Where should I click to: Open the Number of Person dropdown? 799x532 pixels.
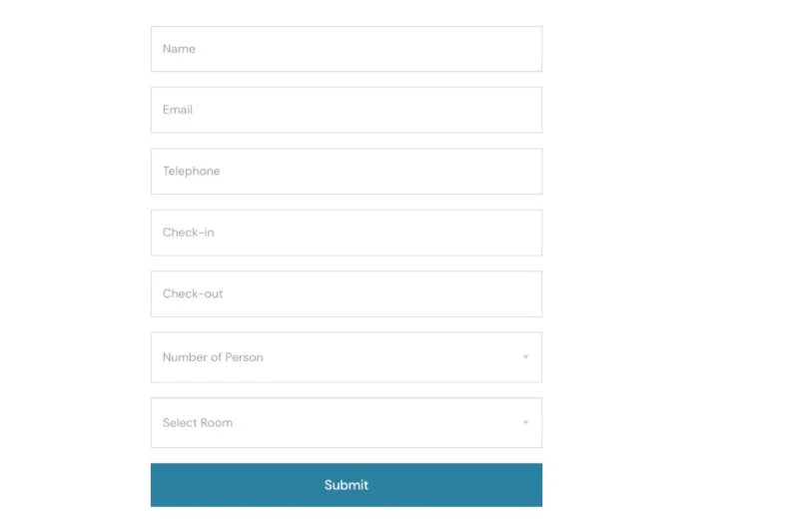click(x=346, y=357)
